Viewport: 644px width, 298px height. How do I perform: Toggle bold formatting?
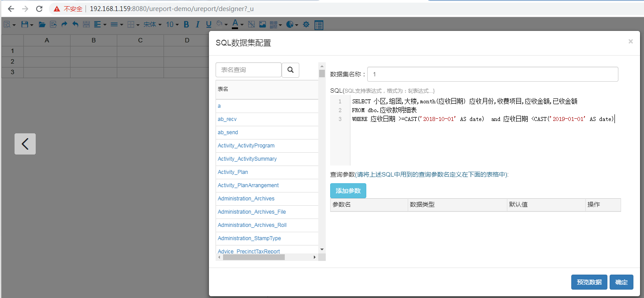click(x=186, y=25)
